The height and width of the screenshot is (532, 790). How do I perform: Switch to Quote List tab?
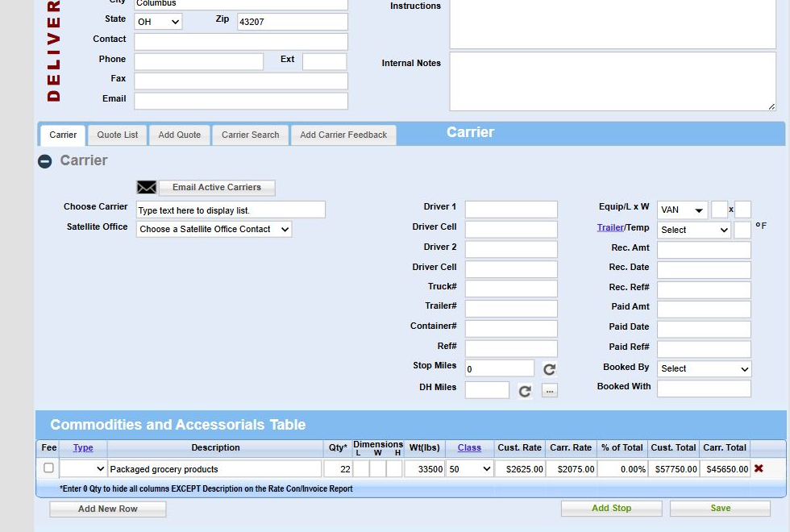(x=118, y=135)
